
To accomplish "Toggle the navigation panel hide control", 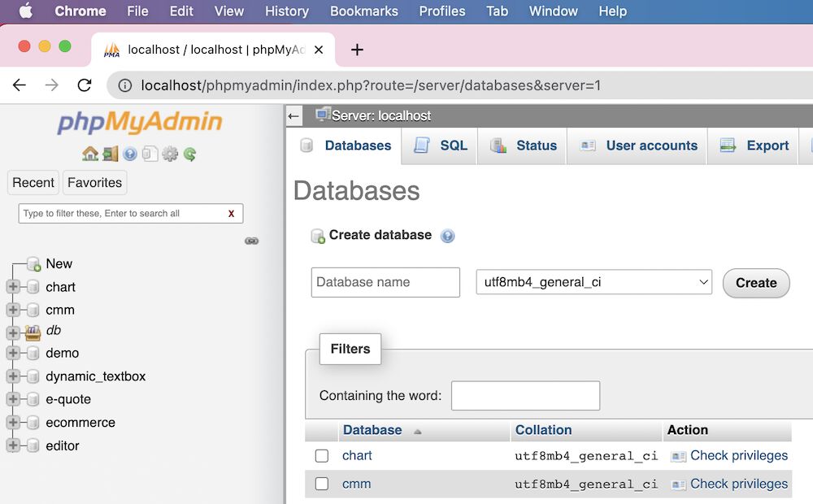I will pyautogui.click(x=251, y=241).
